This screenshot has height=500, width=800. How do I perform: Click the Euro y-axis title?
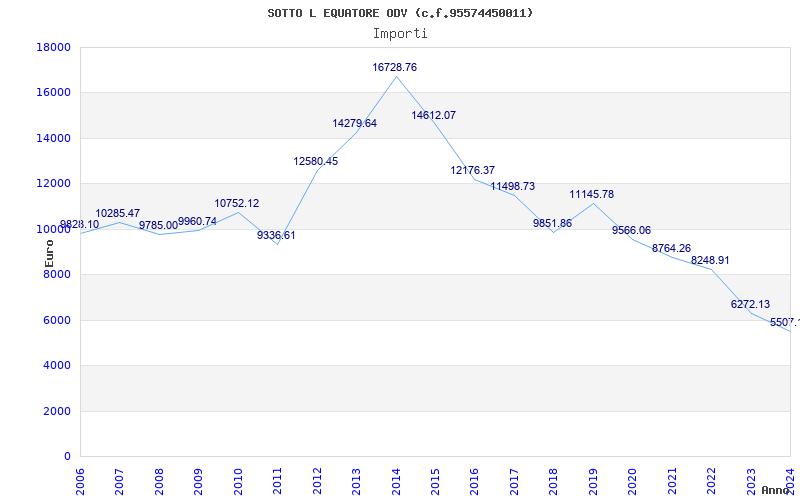pos(48,252)
